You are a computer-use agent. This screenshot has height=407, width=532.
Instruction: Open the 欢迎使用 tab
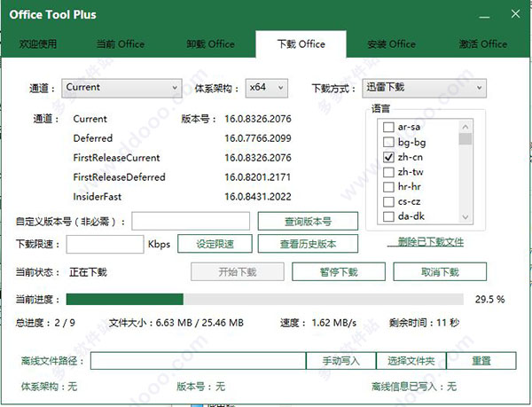[x=38, y=44]
